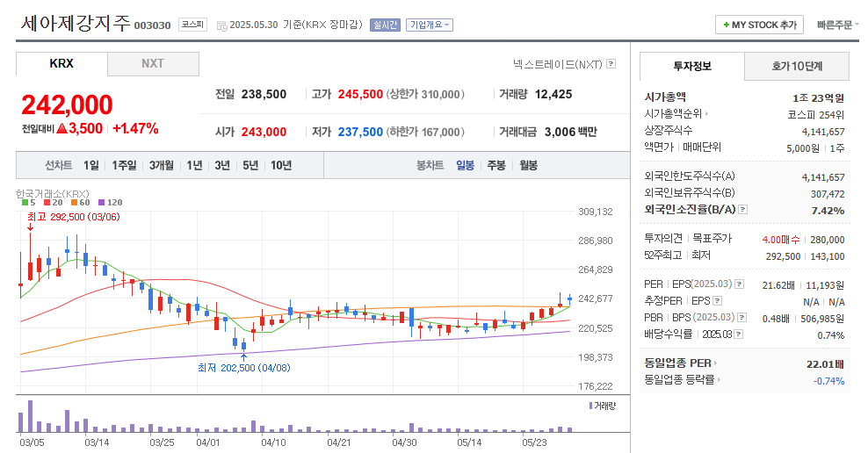Open PER EPS(2025.03) help icon
The width and height of the screenshot is (868, 453).
(739, 284)
